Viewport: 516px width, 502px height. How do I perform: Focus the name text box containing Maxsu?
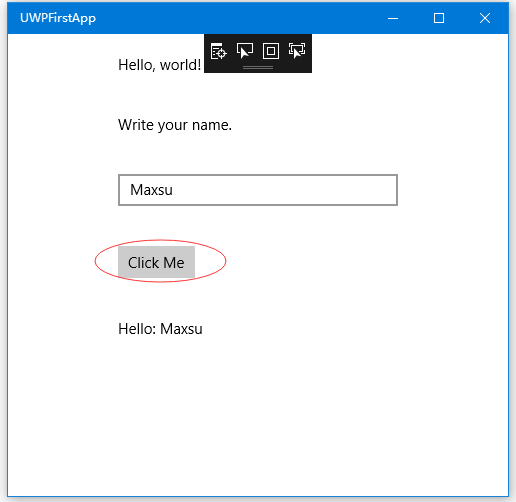point(258,190)
